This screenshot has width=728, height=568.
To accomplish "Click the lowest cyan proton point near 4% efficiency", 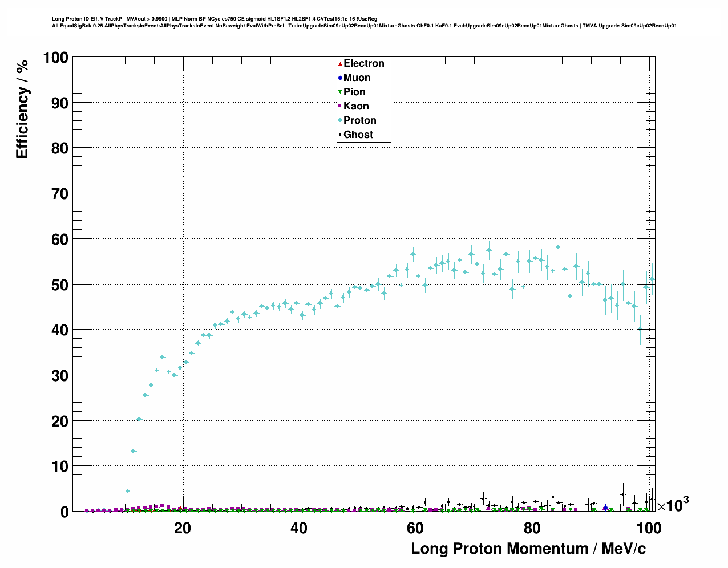I will tap(128, 491).
